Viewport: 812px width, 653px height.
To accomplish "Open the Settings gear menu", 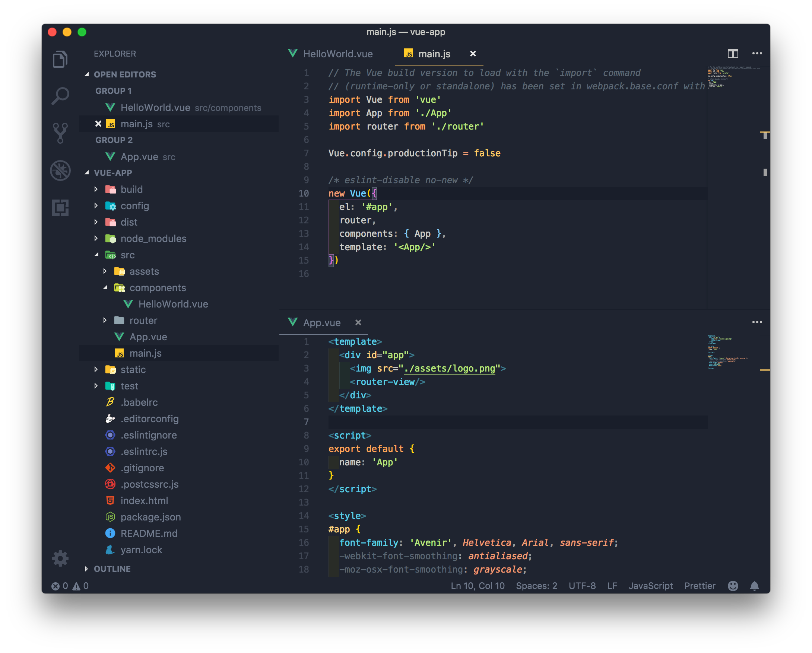I will [x=60, y=558].
